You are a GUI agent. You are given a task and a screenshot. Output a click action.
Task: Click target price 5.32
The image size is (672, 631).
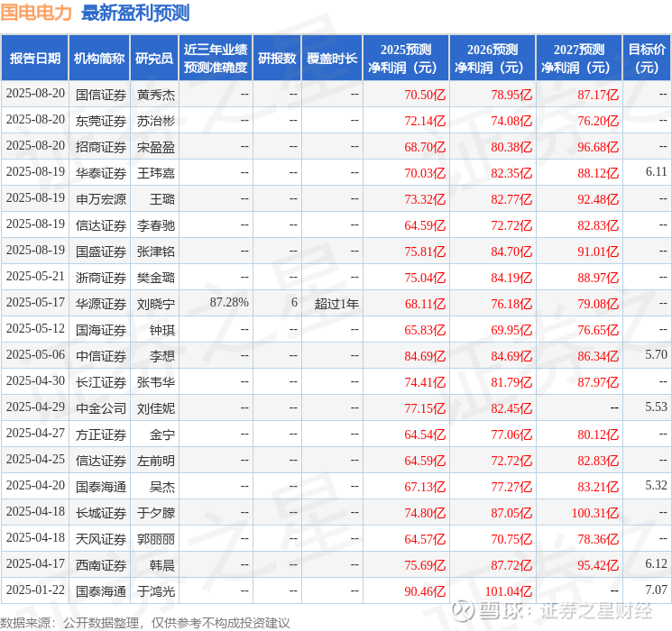(x=656, y=485)
